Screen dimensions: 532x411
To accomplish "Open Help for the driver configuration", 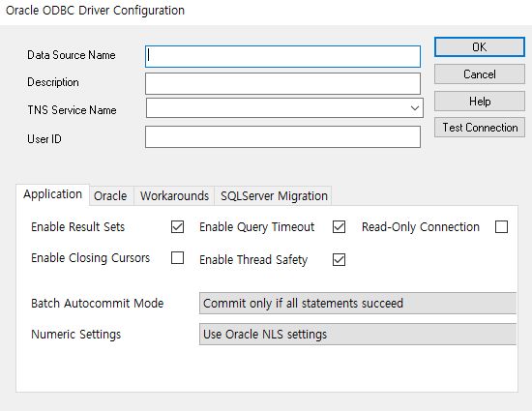I will (480, 101).
